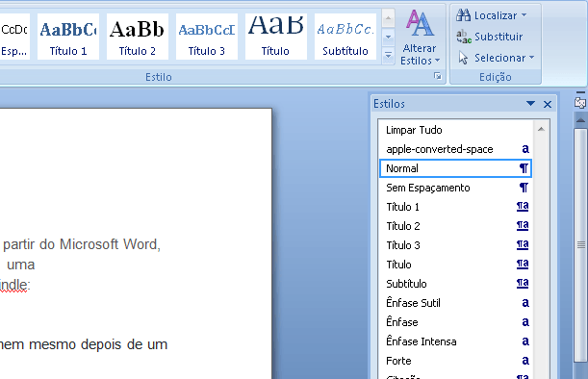Apply the Título 2 quick style
588x379 pixels.
tap(138, 37)
